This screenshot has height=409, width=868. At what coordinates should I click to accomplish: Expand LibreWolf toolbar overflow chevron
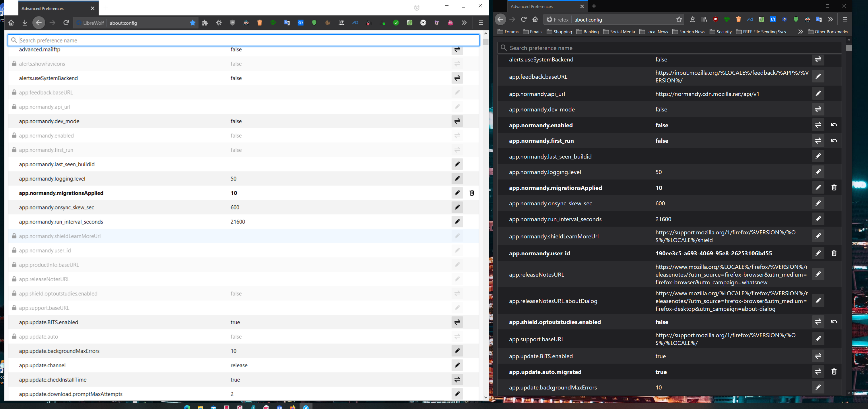coord(464,23)
